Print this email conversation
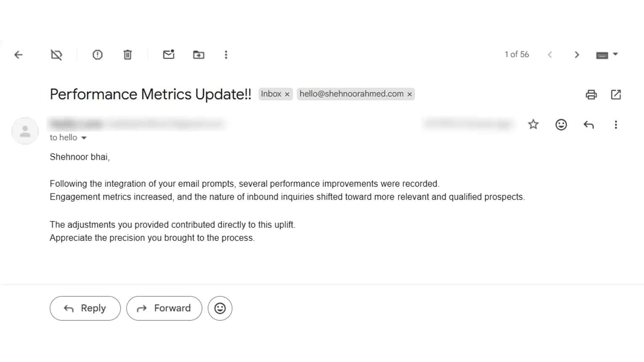 coord(591,95)
